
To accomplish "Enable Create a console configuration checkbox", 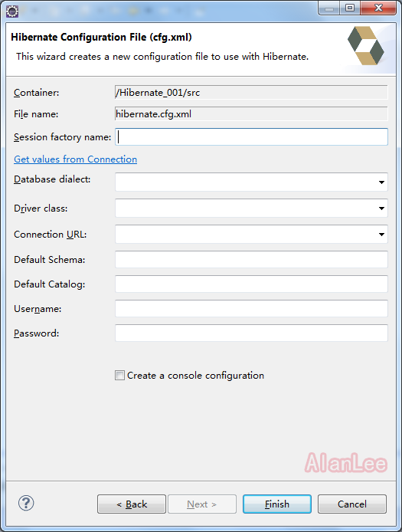I will 119,376.
